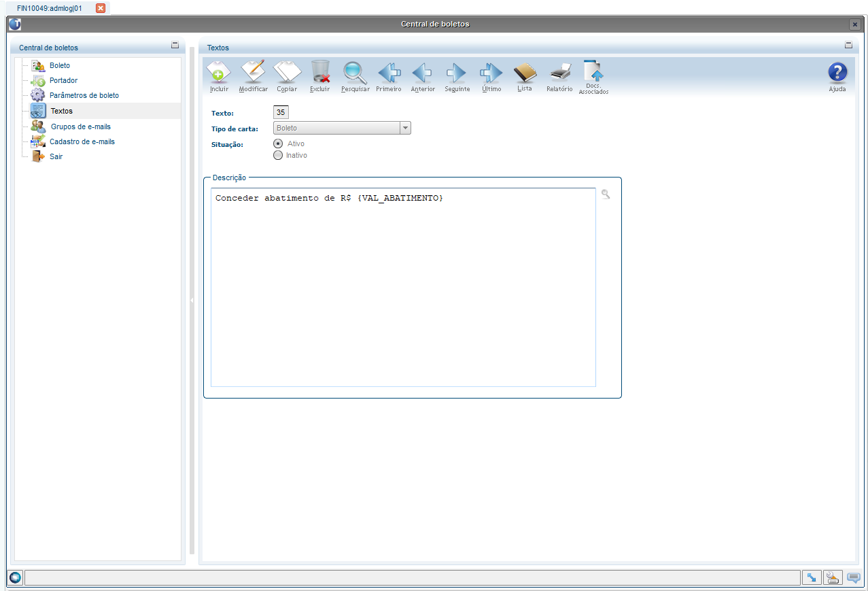868x591 pixels.
Task: Click the round logo icon at status bar left
Action: coord(15,577)
